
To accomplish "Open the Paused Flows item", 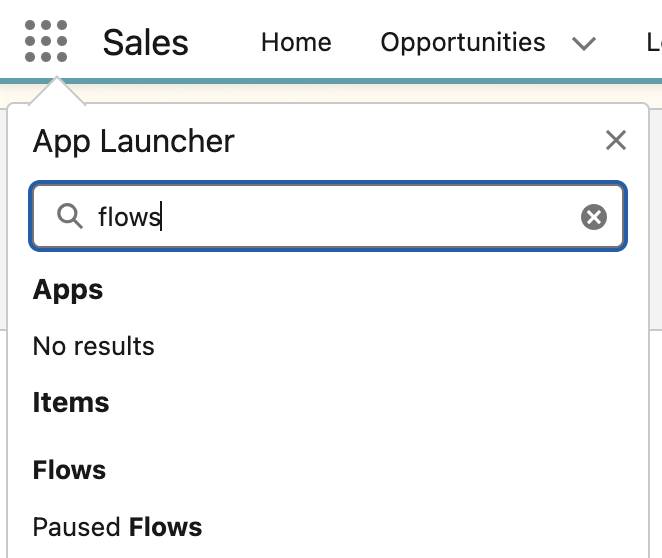I will 117,527.
